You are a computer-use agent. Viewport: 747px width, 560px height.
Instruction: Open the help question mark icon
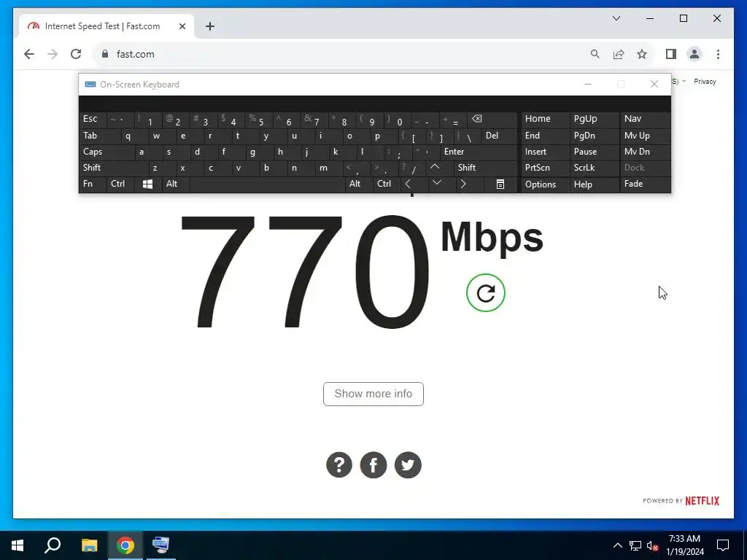[339, 464]
